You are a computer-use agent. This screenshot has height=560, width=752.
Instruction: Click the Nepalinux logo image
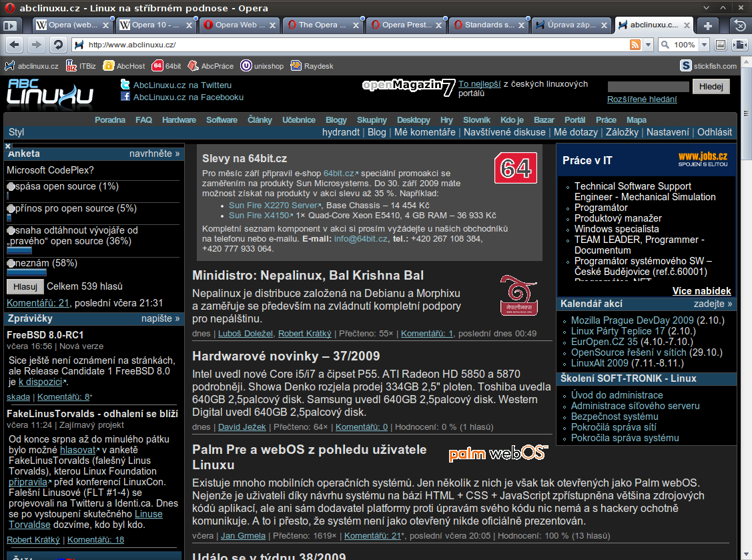pos(518,296)
